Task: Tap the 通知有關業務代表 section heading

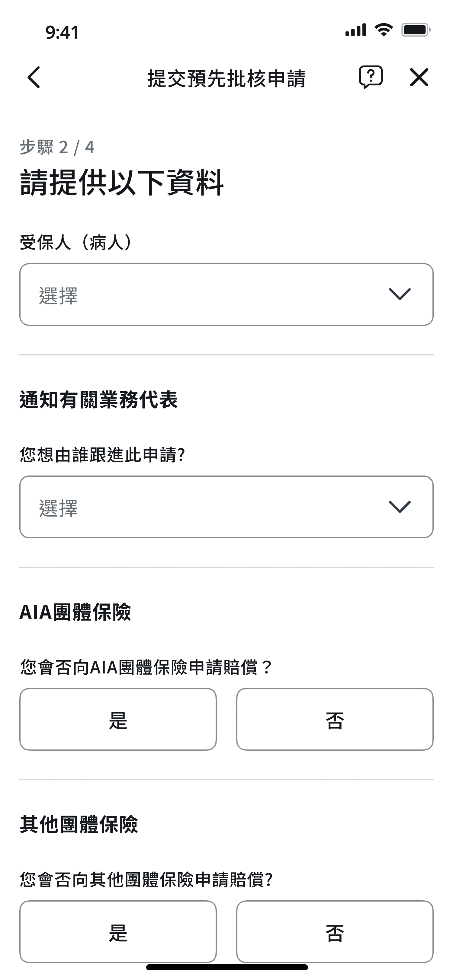Action: pyautogui.click(x=98, y=400)
